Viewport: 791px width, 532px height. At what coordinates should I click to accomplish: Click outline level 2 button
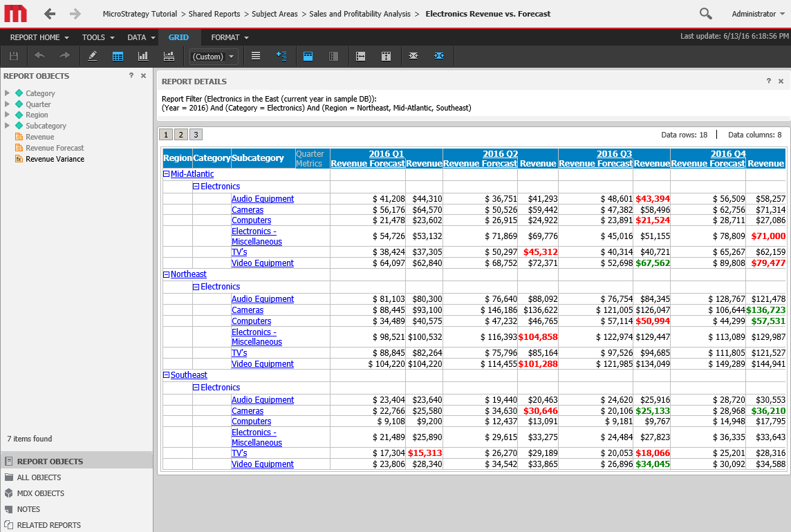pos(180,135)
